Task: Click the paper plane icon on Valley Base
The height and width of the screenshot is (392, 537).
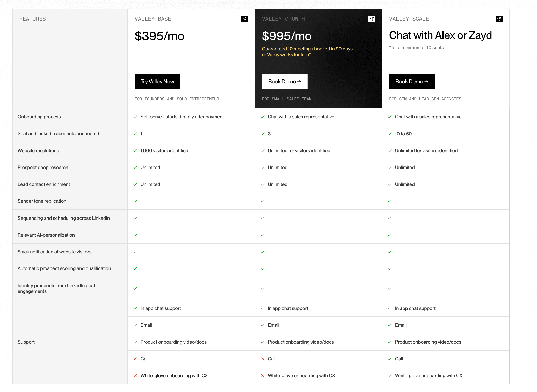Action: pos(244,19)
